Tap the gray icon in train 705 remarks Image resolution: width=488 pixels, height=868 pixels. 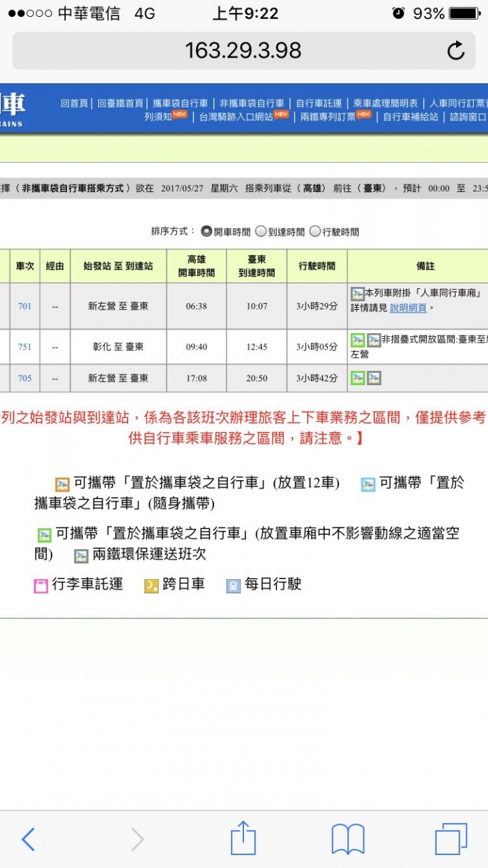373,378
